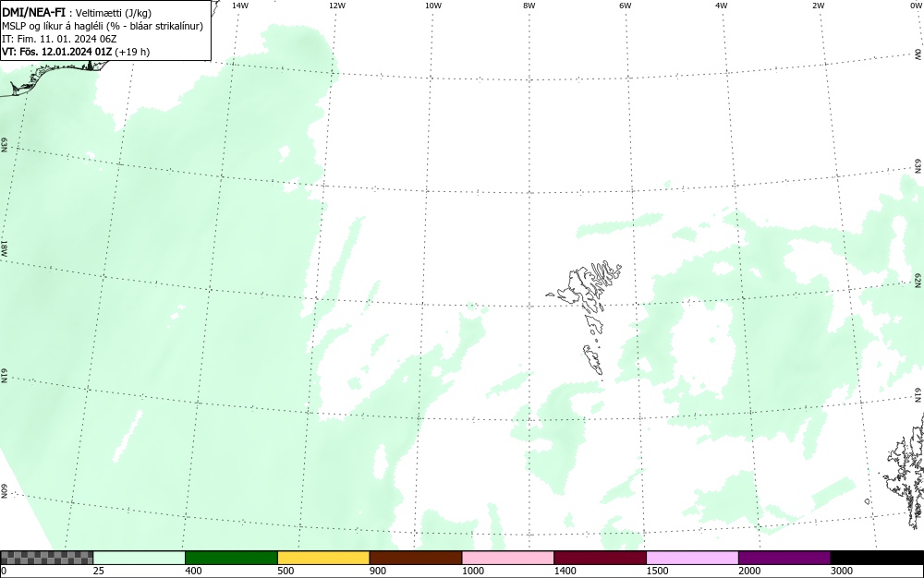
Task: Click the 2W longitude label
Action: [x=818, y=6]
